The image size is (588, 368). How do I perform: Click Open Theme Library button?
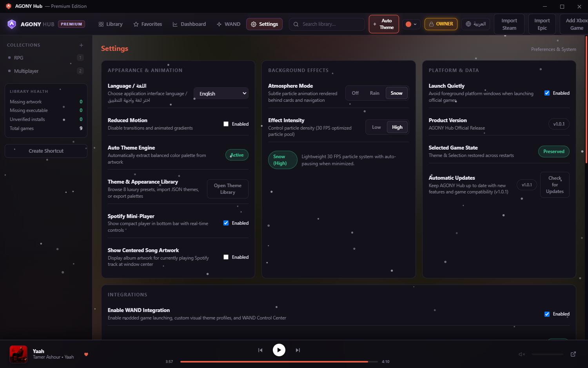point(228,189)
